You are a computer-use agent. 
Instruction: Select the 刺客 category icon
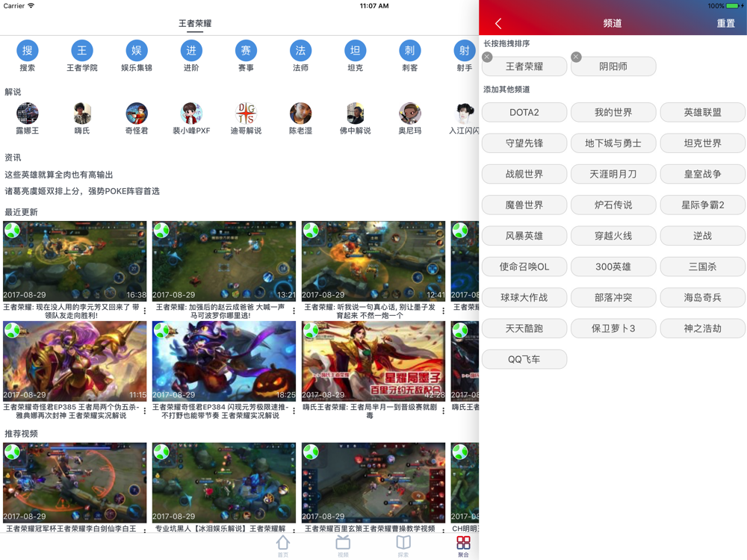coord(409,51)
